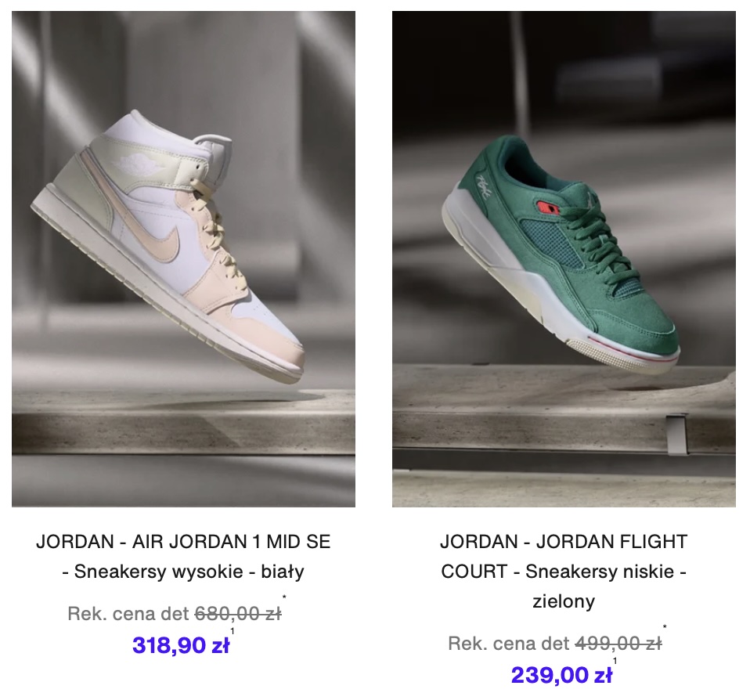750x700 pixels.
Task: Click the footnote 1 marker by 318,90 zł
Action: click(233, 631)
